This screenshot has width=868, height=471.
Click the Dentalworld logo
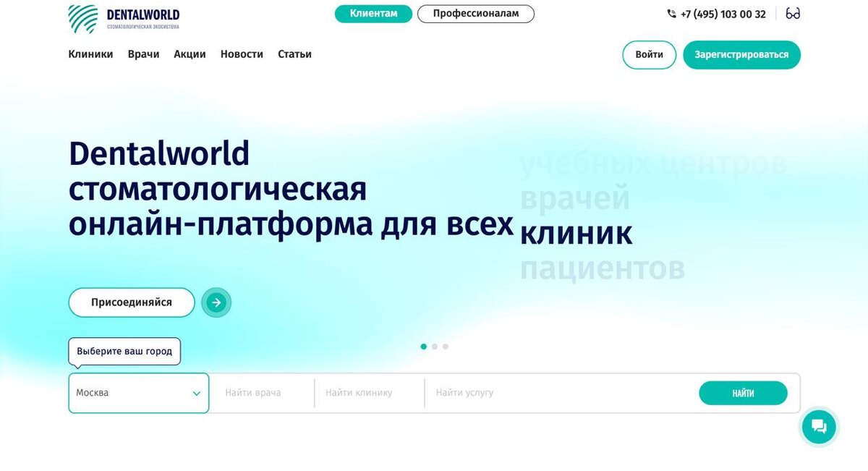point(124,19)
